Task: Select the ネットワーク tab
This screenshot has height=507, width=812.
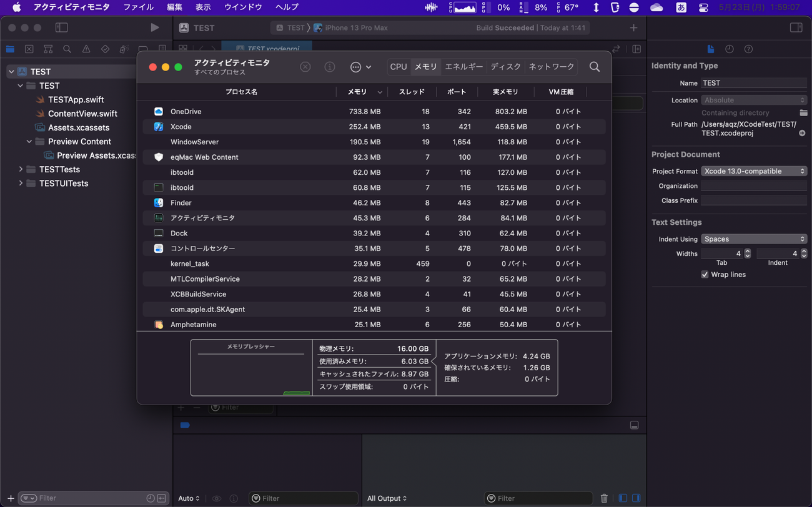Action: (x=551, y=67)
